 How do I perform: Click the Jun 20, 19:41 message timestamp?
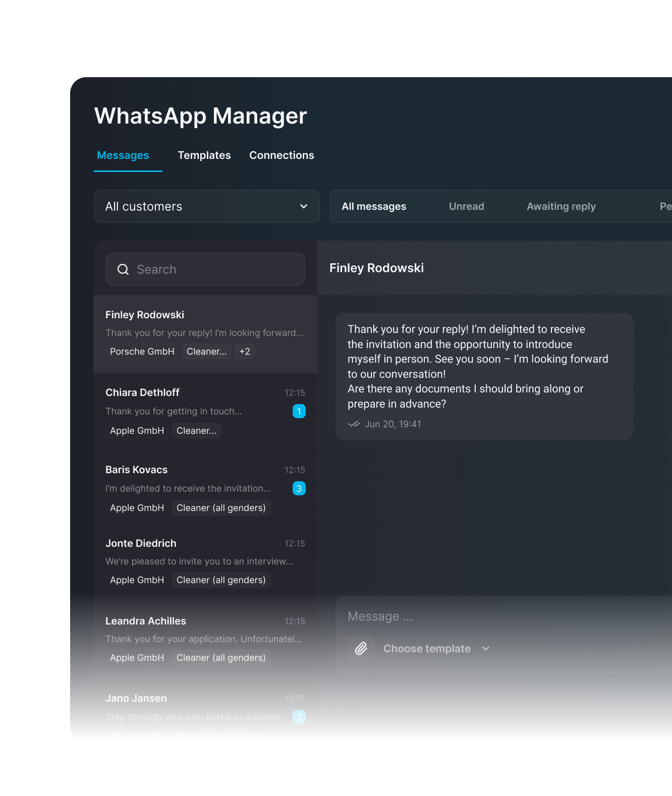[x=393, y=424]
